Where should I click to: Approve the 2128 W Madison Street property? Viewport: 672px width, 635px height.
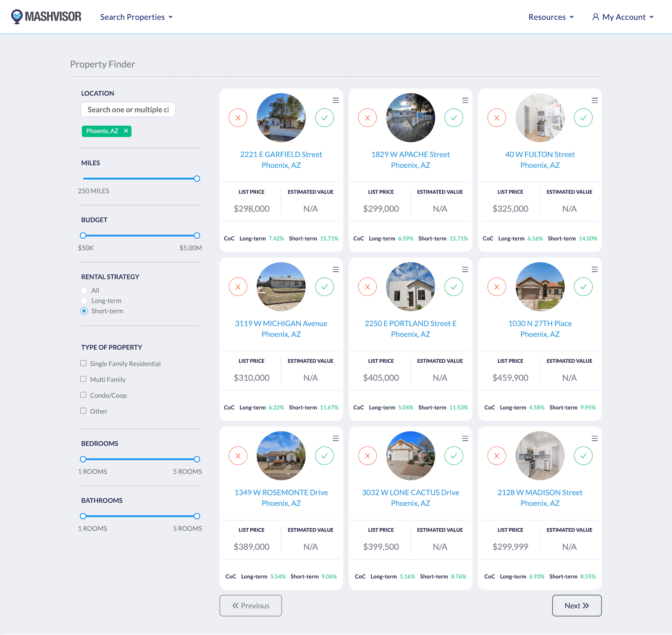[583, 456]
